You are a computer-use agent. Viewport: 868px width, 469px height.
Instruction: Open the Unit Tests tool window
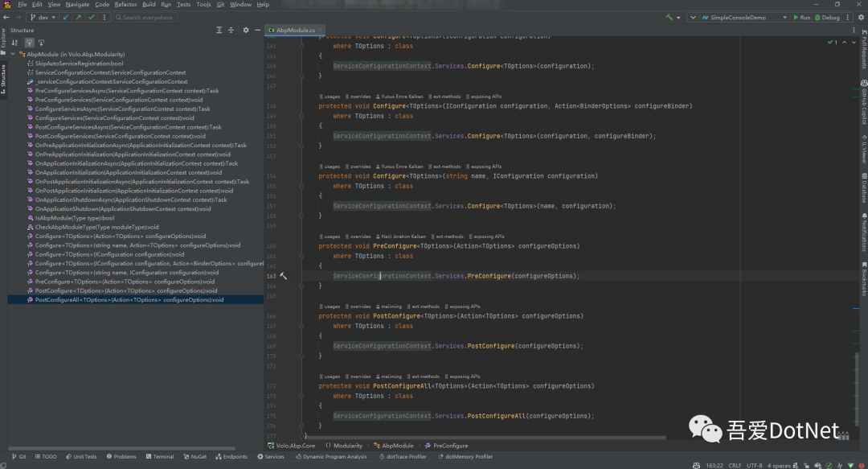point(81,457)
